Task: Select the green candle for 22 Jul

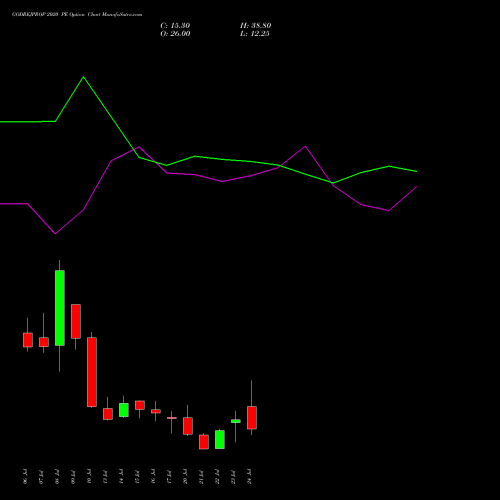Action: [x=220, y=439]
